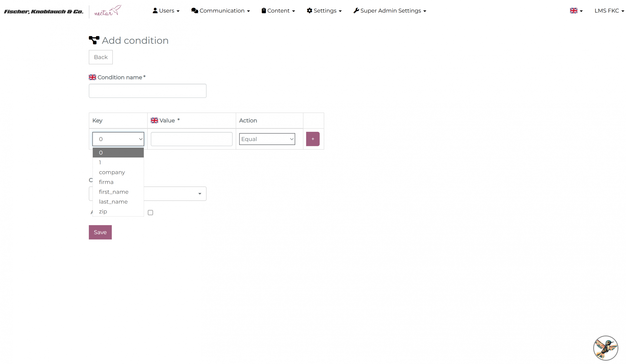
Task: Select first_name option in key list
Action: (x=113, y=192)
